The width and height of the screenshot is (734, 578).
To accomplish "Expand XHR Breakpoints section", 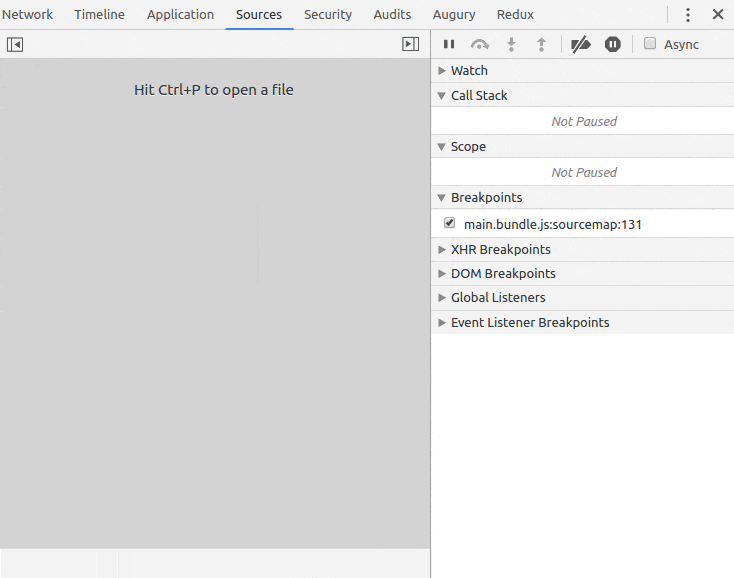I will (582, 249).
